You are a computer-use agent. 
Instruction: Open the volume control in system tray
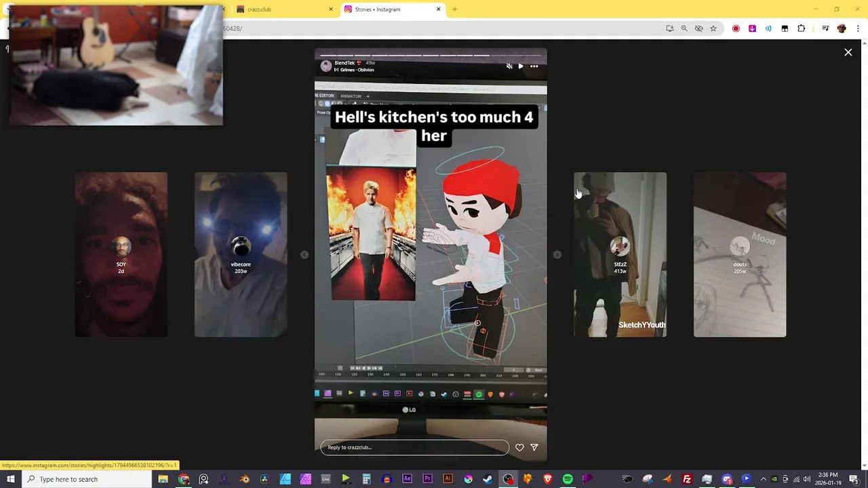807,479
